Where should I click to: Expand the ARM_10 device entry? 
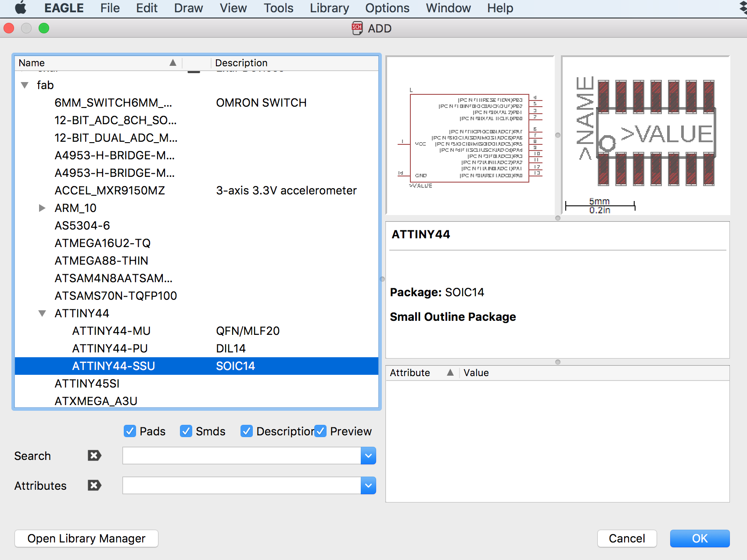click(x=42, y=208)
